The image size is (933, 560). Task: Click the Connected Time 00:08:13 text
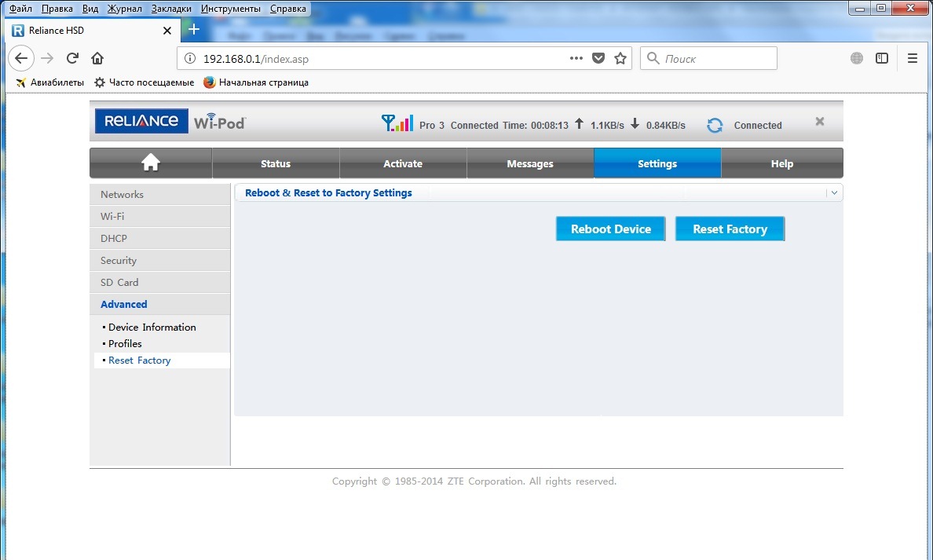(510, 126)
